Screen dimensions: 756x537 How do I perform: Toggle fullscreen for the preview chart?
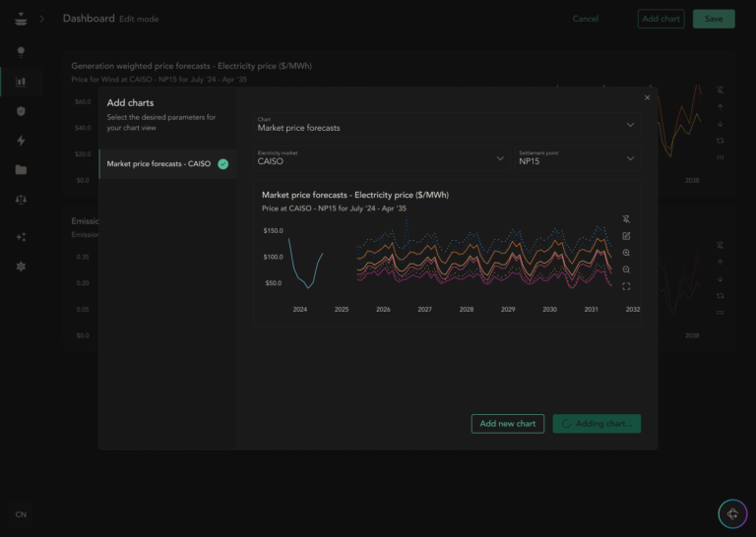coord(626,286)
